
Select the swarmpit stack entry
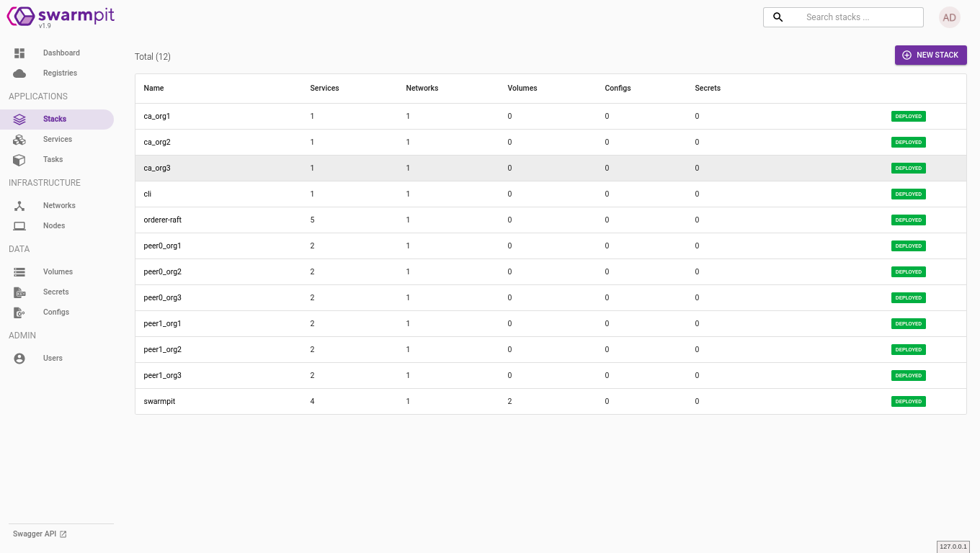pyautogui.click(x=159, y=401)
